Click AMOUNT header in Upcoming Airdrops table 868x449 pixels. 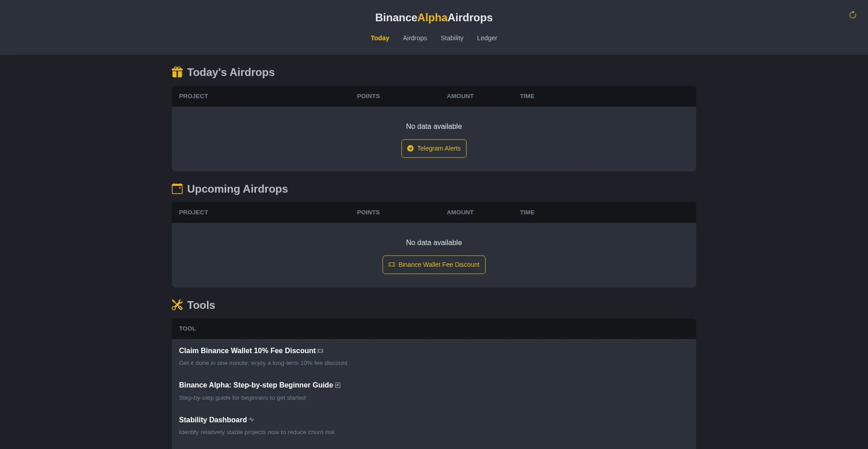(x=460, y=213)
